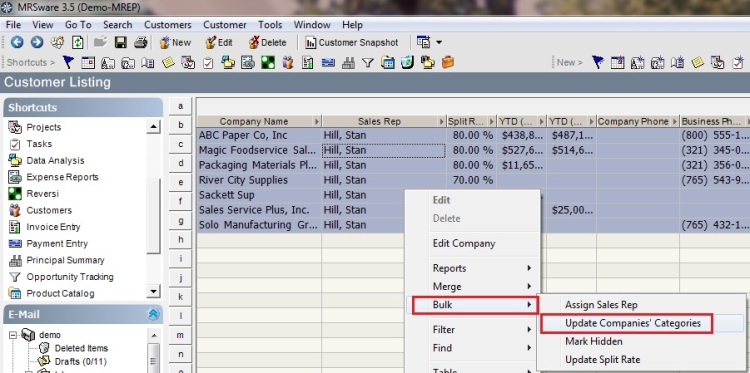This screenshot has width=750, height=373.
Task: Click the orange briefcase icon in Shortcuts toolbar
Action: coord(448,62)
